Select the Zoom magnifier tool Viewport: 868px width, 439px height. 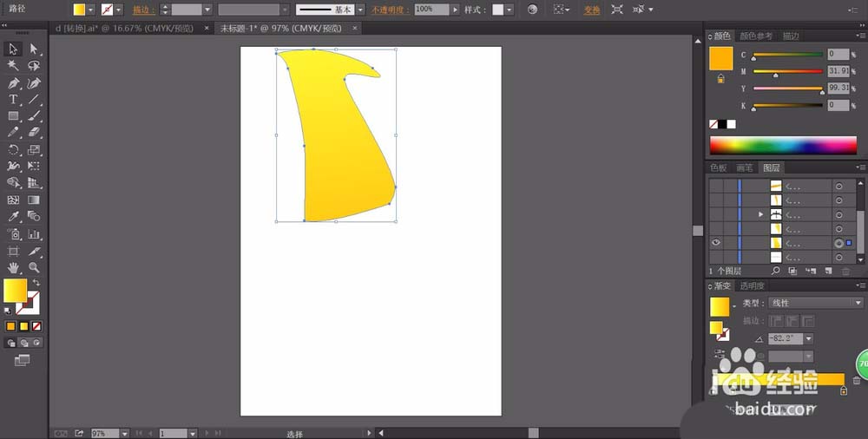pyautogui.click(x=34, y=268)
